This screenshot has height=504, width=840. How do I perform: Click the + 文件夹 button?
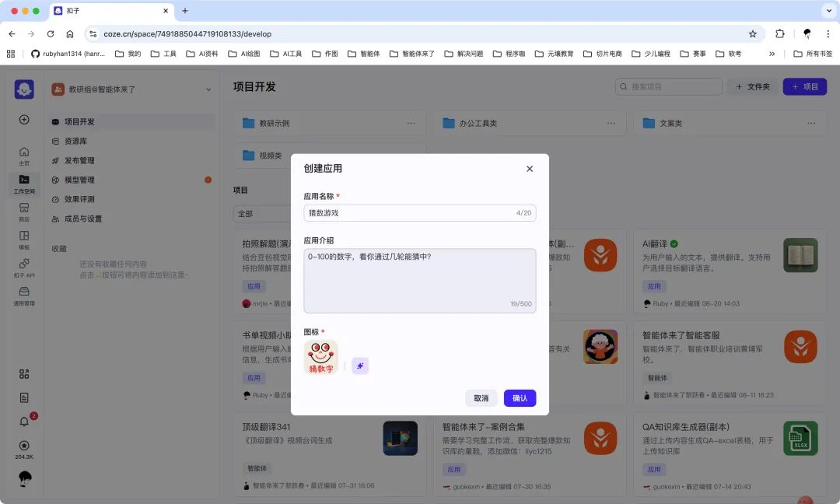click(753, 87)
